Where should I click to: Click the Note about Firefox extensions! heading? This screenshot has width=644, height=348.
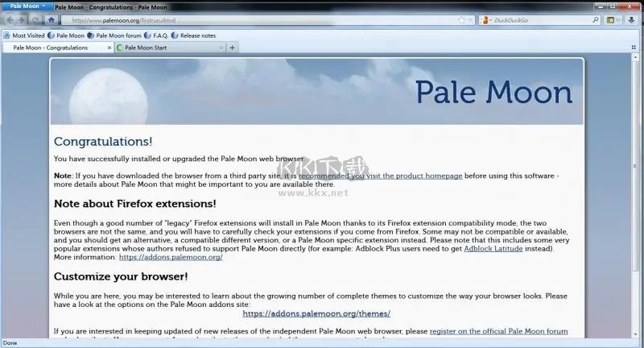tap(134, 204)
